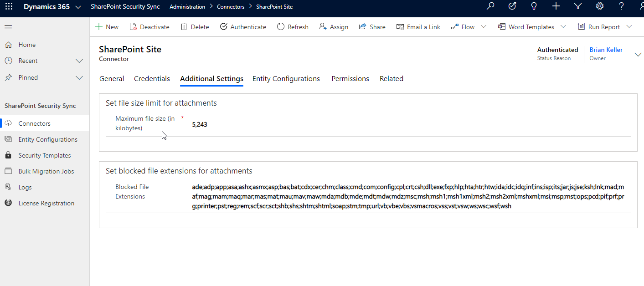The height and width of the screenshot is (286, 644).
Task: Open the task flow assistant target icon
Action: tap(512, 6)
